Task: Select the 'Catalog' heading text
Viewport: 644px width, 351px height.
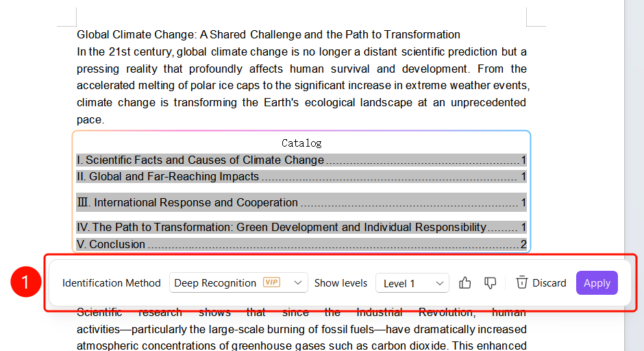Action: click(301, 143)
